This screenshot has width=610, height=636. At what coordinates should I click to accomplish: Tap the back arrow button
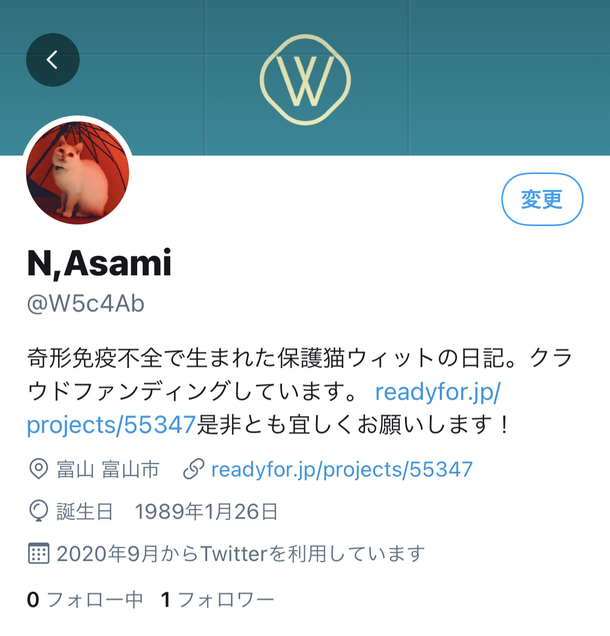pos(53,60)
